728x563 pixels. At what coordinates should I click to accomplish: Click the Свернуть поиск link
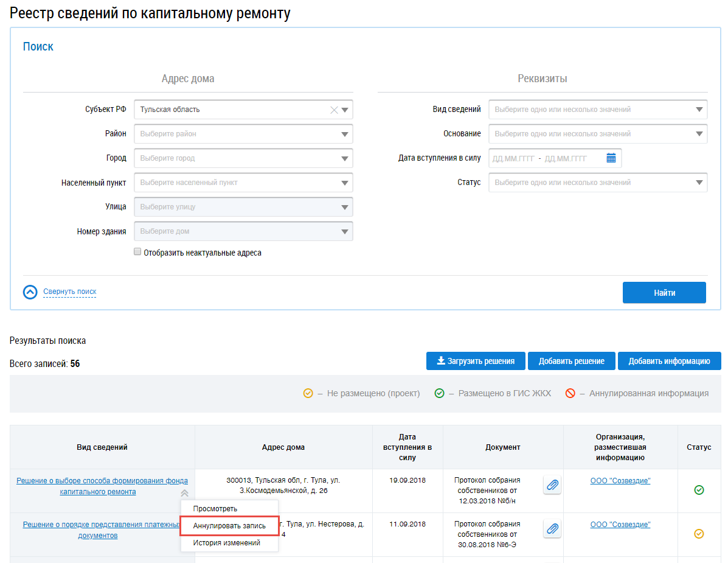pos(70,292)
